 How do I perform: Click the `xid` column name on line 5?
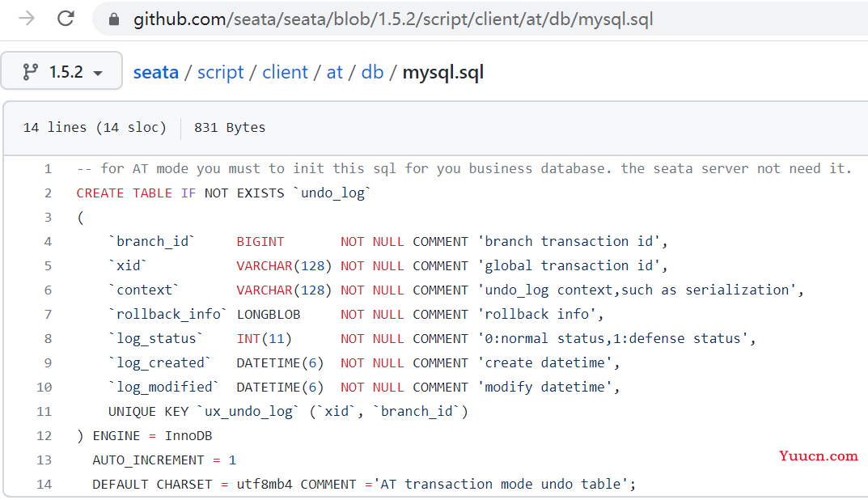point(128,266)
